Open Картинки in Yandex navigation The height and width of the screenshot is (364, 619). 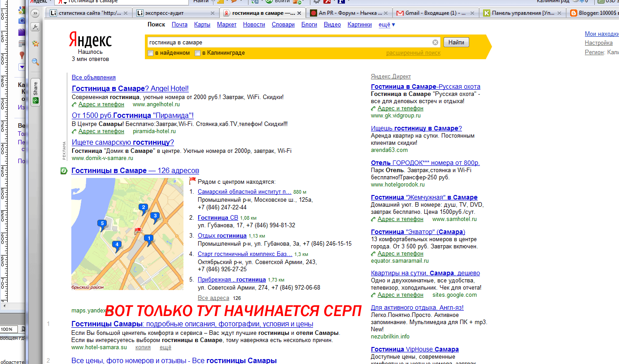point(360,25)
